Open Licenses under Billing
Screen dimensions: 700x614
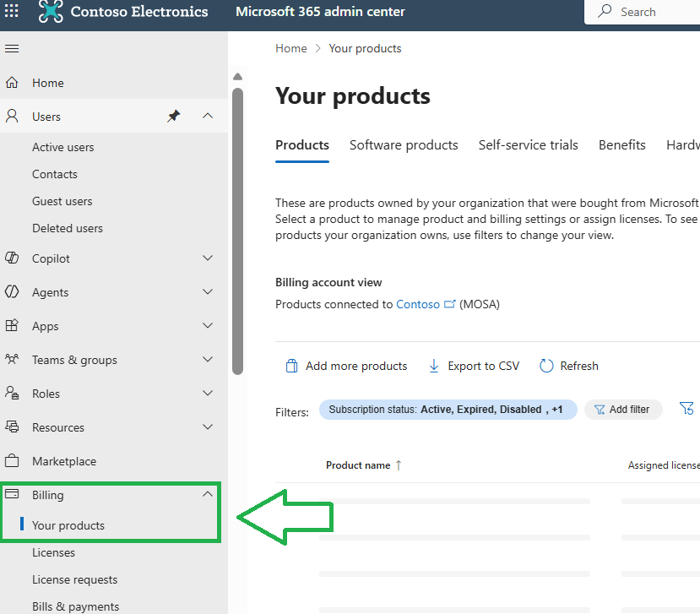pos(53,553)
